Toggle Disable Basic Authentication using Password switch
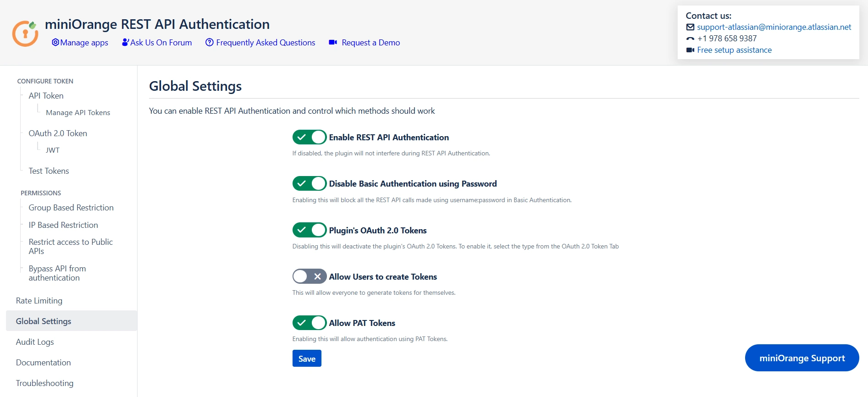The height and width of the screenshot is (397, 868). (x=310, y=183)
